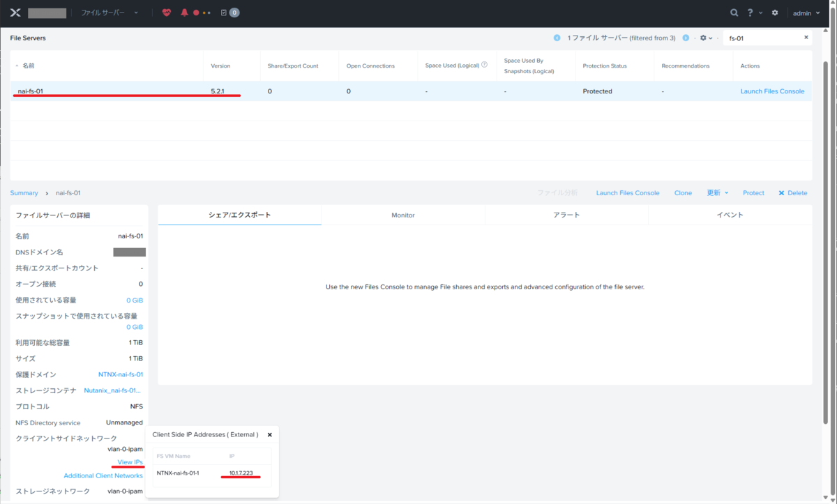Close the Client Side IP Addresses popup
Viewport: 837px width, 504px height.
click(270, 434)
